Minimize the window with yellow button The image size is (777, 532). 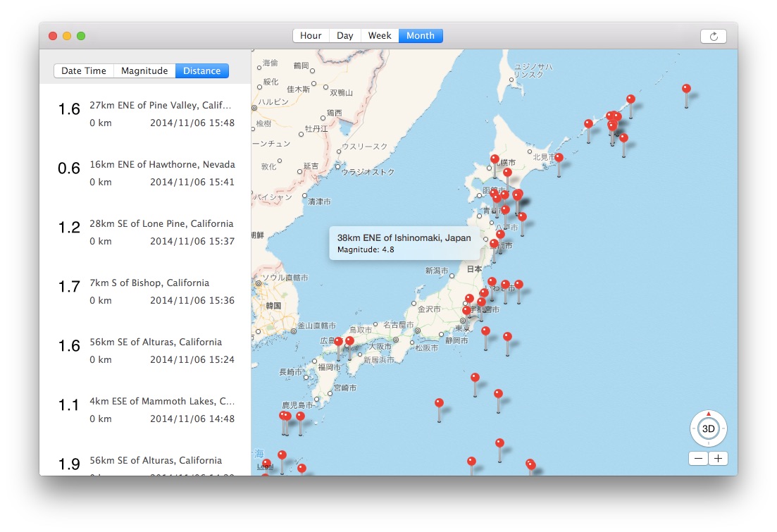coord(67,36)
